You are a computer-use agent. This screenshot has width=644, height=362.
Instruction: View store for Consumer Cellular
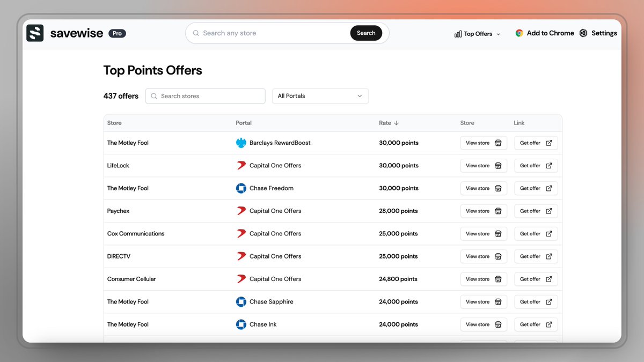point(484,279)
